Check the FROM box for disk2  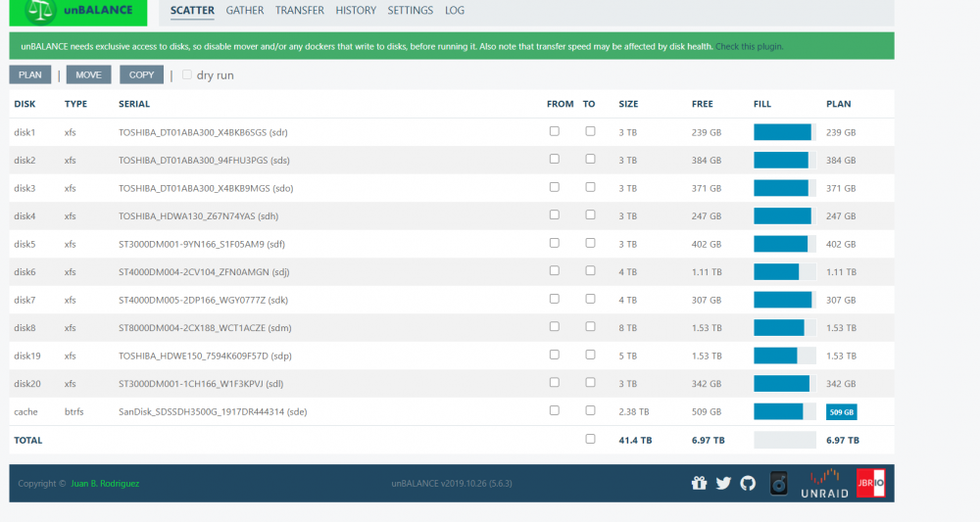pos(555,160)
